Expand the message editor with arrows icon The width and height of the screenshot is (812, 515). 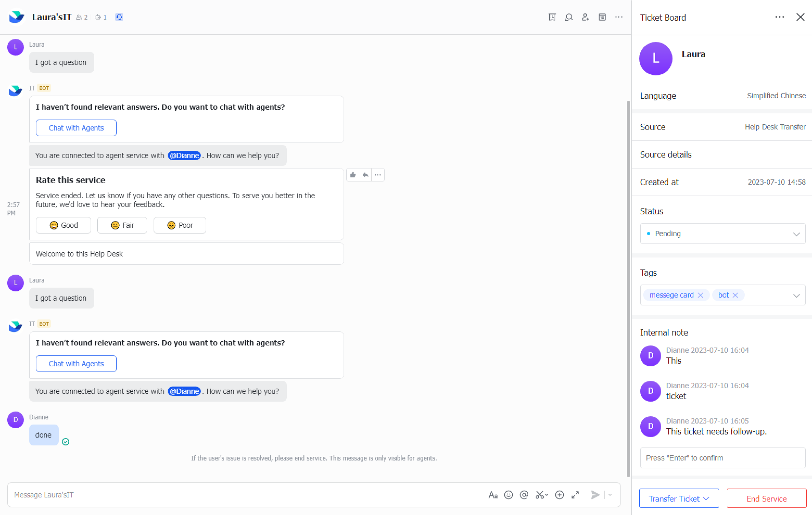pos(575,494)
